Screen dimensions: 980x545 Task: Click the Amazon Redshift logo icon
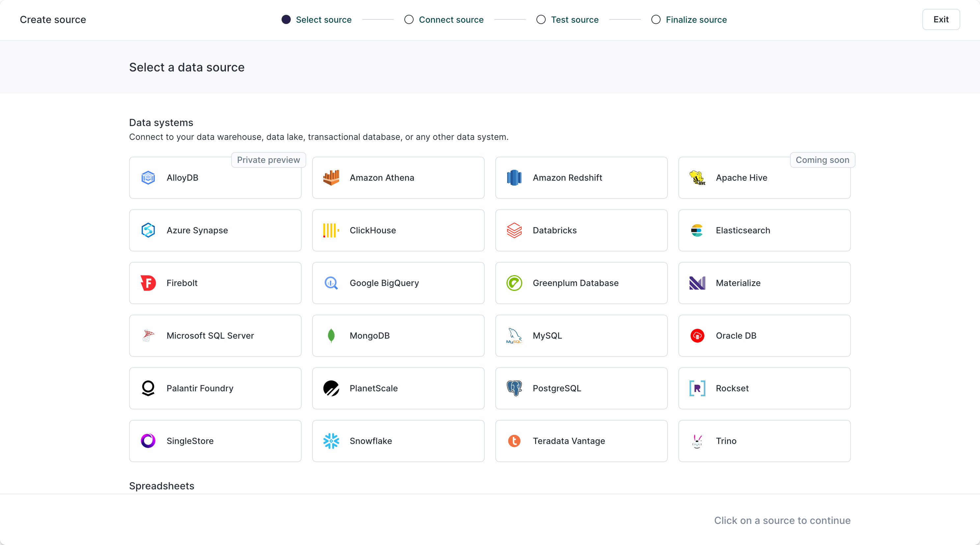[514, 178]
